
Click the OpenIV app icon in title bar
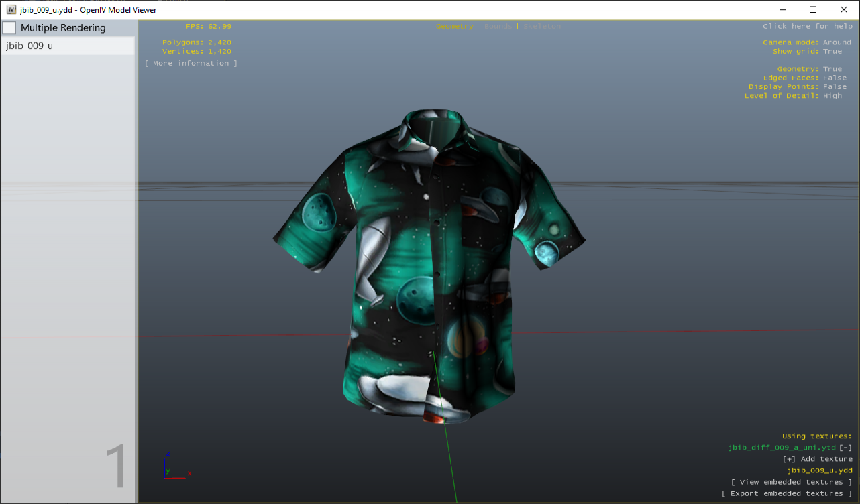tap(11, 10)
